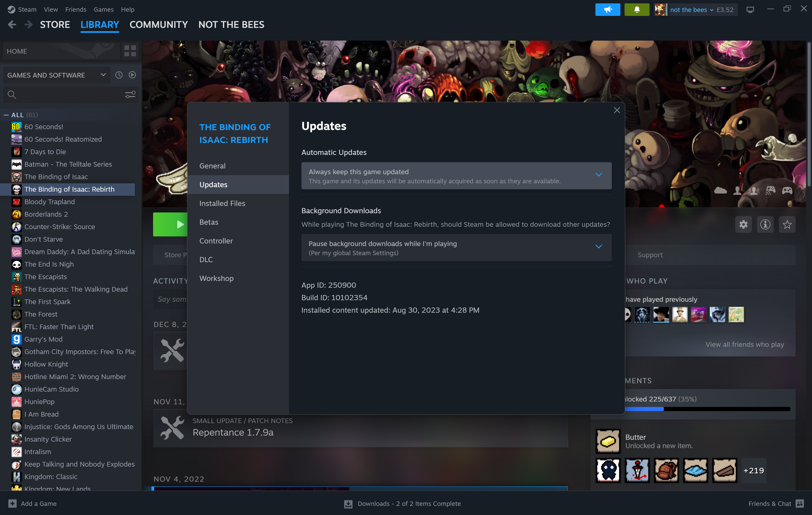Open the game info icon
812x515 pixels.
(765, 224)
